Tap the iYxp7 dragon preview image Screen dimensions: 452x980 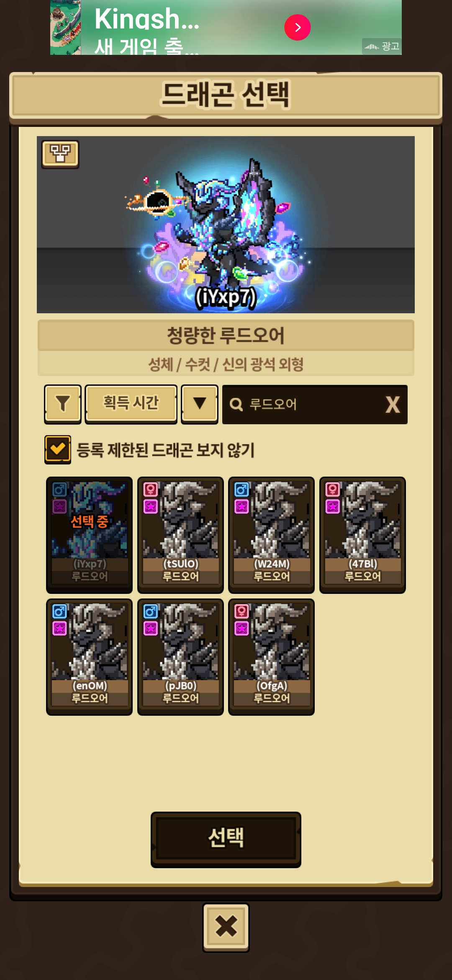(226, 224)
